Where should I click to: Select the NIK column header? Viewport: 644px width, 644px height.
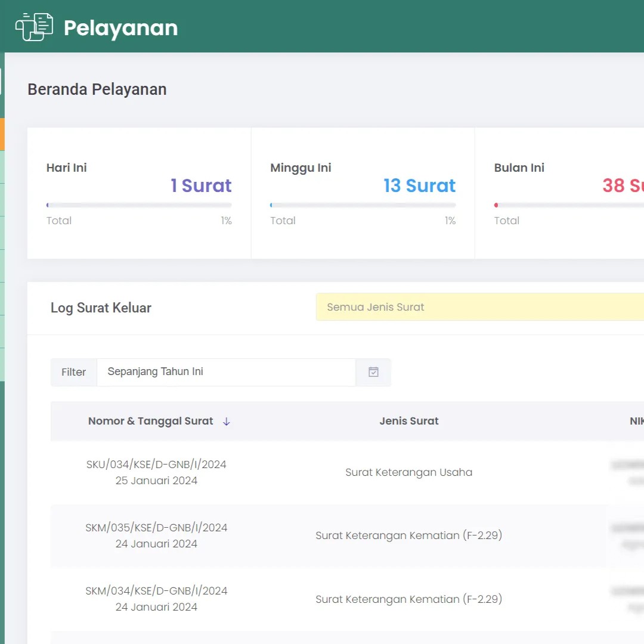click(x=636, y=421)
